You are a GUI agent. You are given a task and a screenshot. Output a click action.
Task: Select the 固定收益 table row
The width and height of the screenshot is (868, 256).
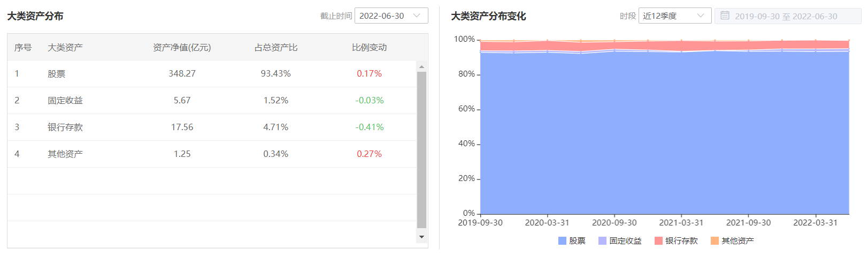(212, 101)
